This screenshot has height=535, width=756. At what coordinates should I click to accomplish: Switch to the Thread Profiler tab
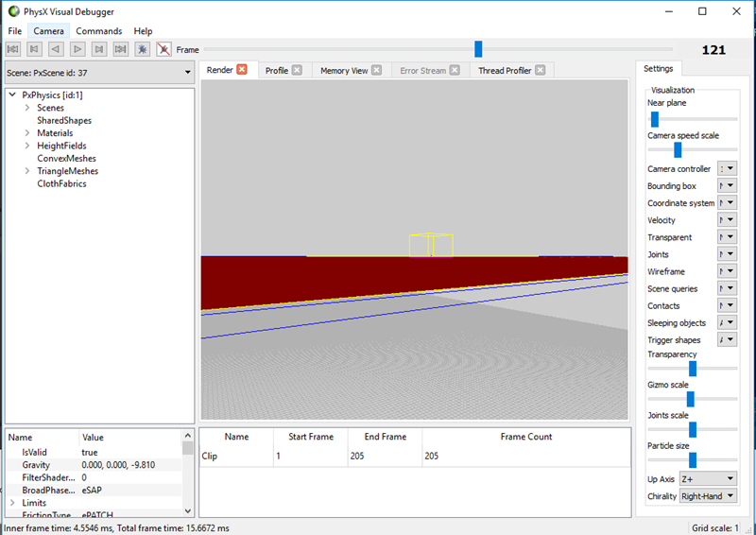(505, 70)
